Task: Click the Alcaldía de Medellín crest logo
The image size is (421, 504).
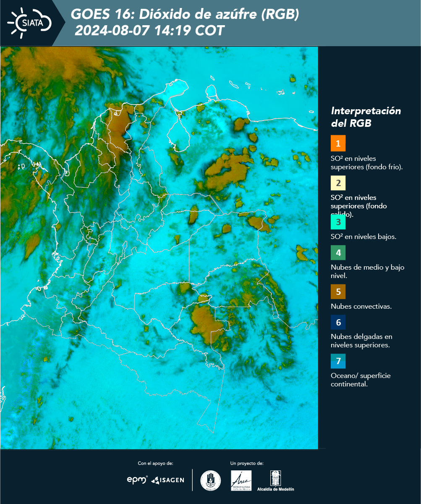Action: (x=276, y=481)
